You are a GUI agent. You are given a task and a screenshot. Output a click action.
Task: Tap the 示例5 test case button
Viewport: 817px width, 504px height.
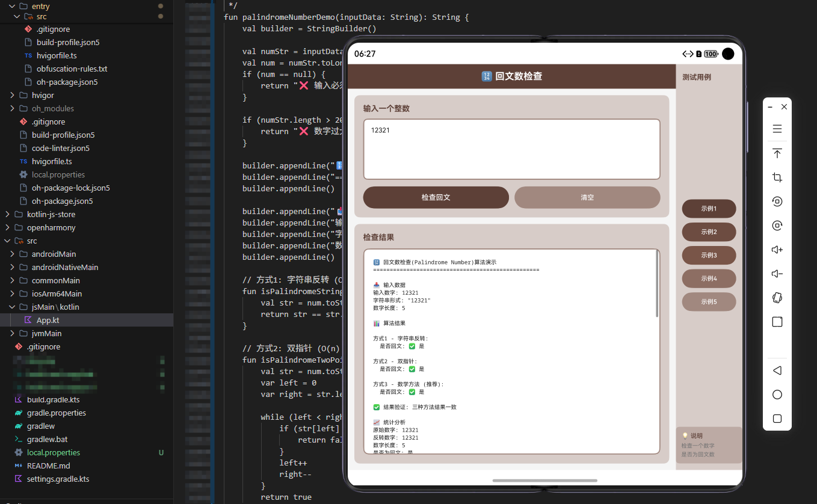709,302
